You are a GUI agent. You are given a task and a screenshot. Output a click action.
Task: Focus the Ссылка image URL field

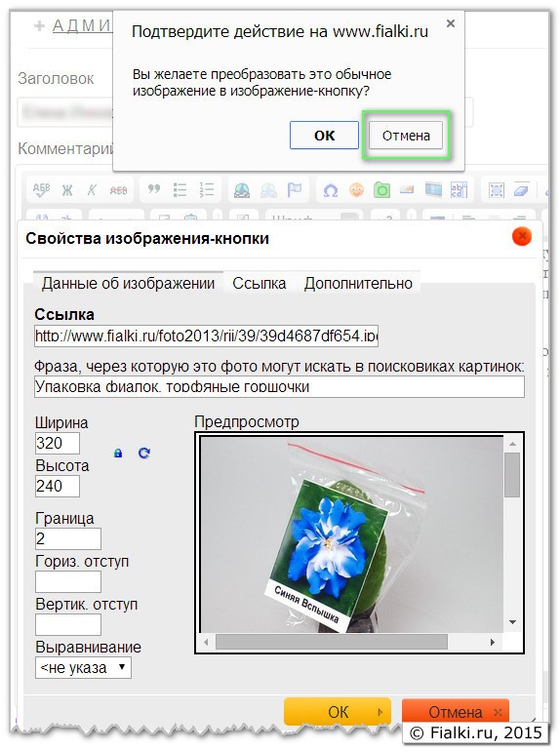207,336
